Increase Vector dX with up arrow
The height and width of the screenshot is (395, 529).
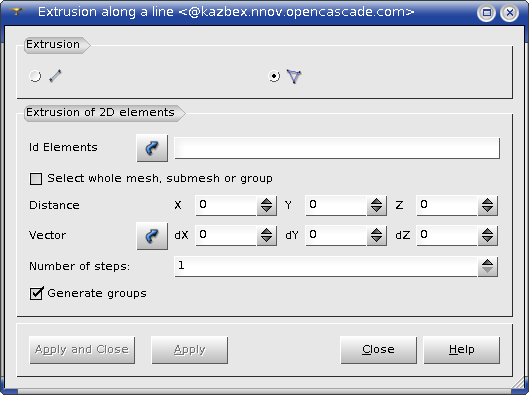pos(267,231)
